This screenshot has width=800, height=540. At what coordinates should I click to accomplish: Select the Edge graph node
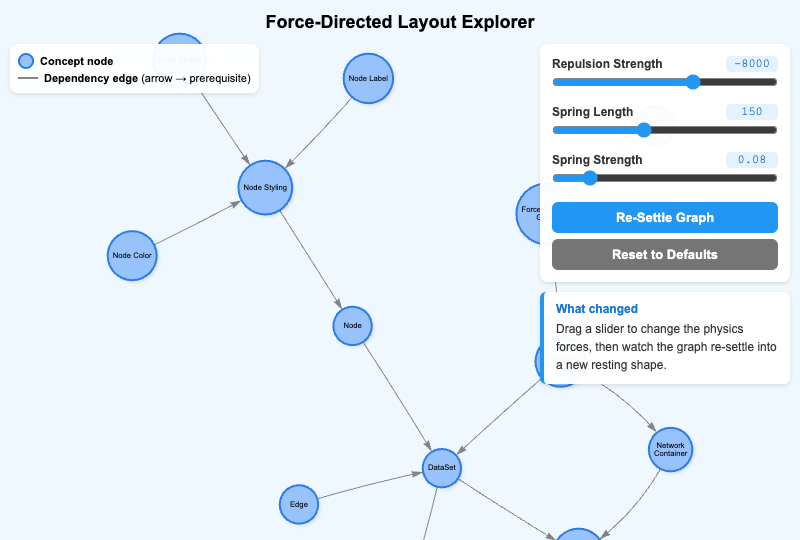[x=299, y=504]
